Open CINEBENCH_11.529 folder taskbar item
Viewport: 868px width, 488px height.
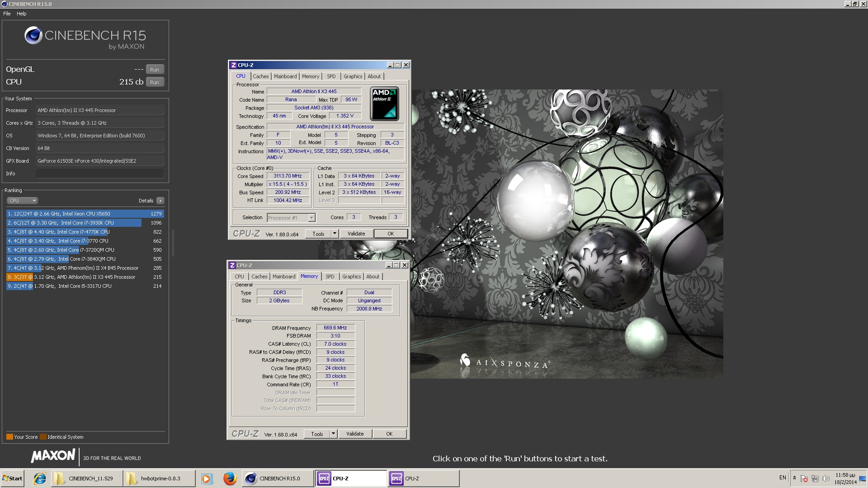tap(86, 479)
